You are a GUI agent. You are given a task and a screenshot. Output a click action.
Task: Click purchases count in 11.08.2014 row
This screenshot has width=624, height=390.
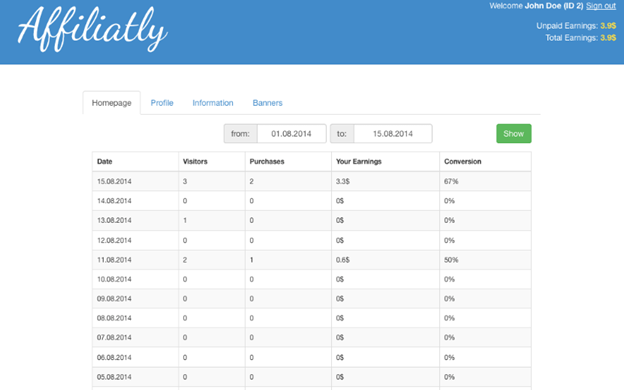pos(252,260)
